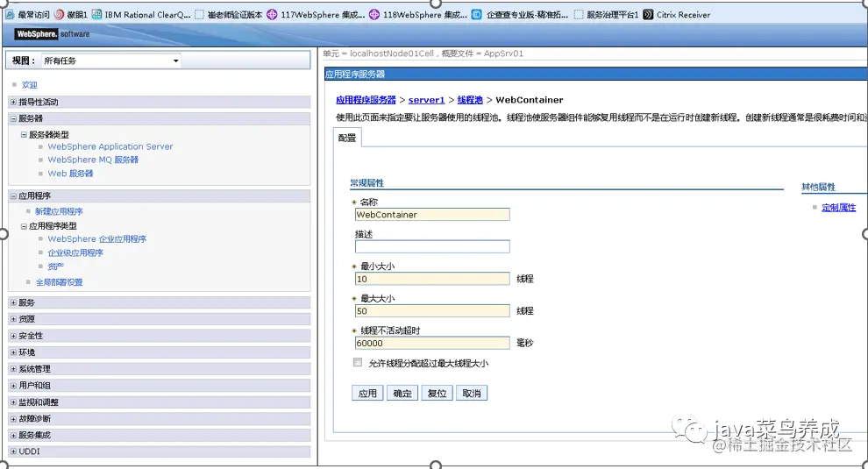Open 企业级应用程序 link
This screenshot has width=868, height=469.
(x=75, y=252)
